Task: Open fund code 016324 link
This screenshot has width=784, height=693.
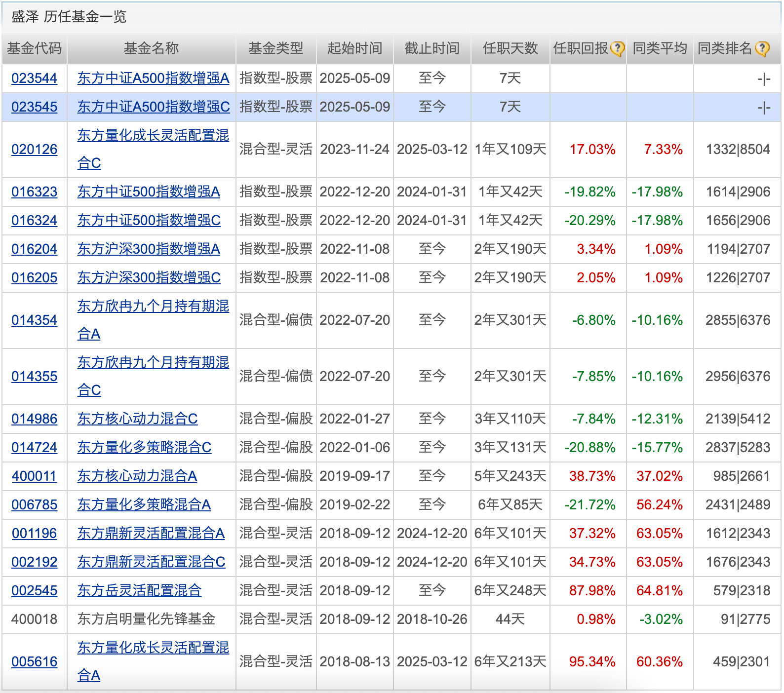Action: coord(34,221)
